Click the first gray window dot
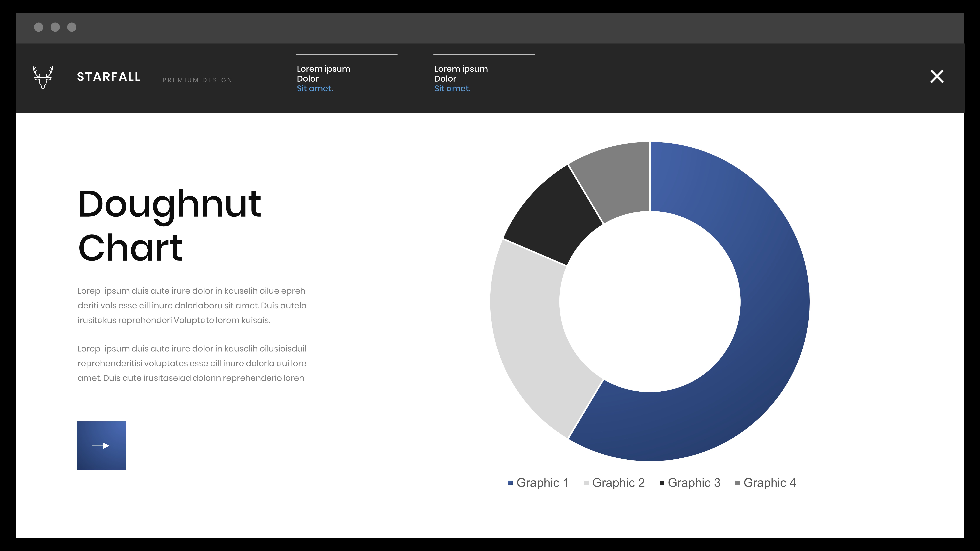This screenshot has width=980, height=551. [x=38, y=27]
